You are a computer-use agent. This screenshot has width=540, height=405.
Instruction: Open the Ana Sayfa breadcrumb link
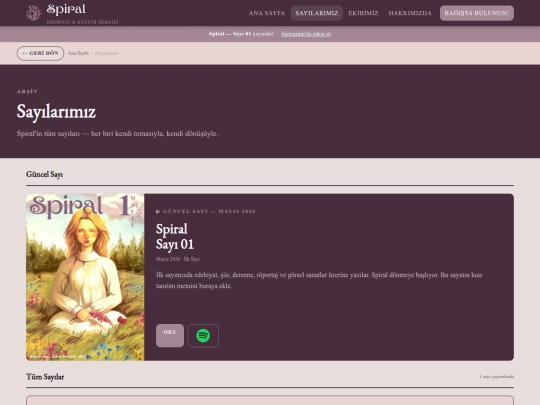(x=78, y=53)
